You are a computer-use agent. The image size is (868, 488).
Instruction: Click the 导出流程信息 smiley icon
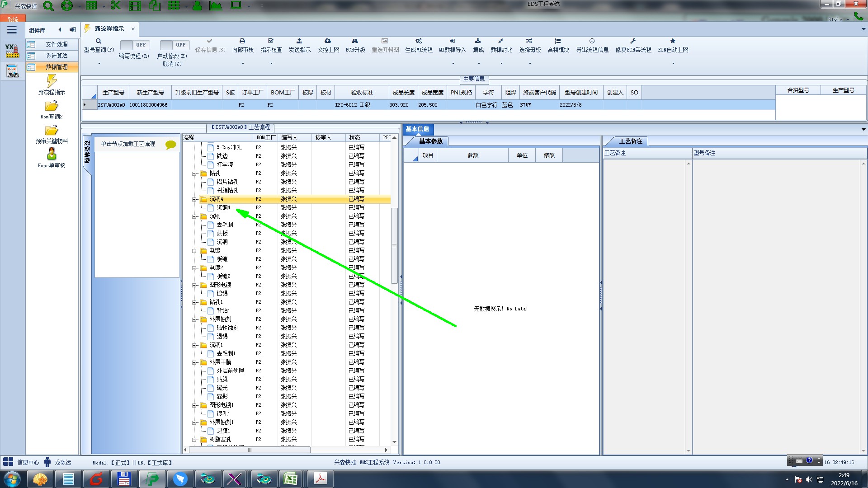(592, 41)
